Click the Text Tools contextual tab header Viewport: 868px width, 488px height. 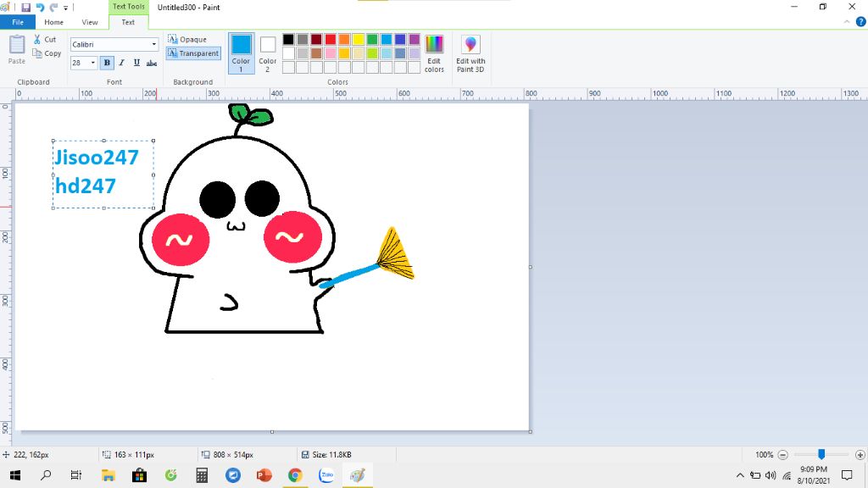point(128,7)
